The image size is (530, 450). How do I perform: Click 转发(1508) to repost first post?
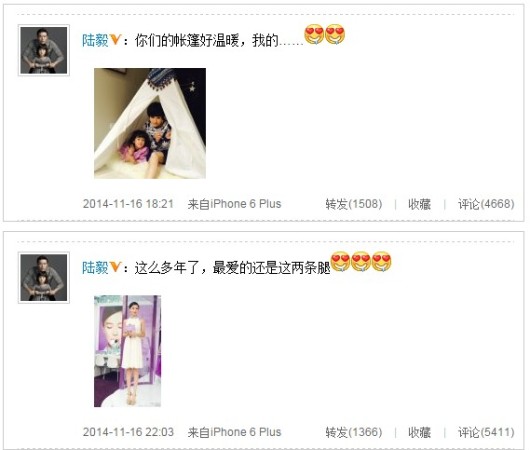[x=354, y=204]
